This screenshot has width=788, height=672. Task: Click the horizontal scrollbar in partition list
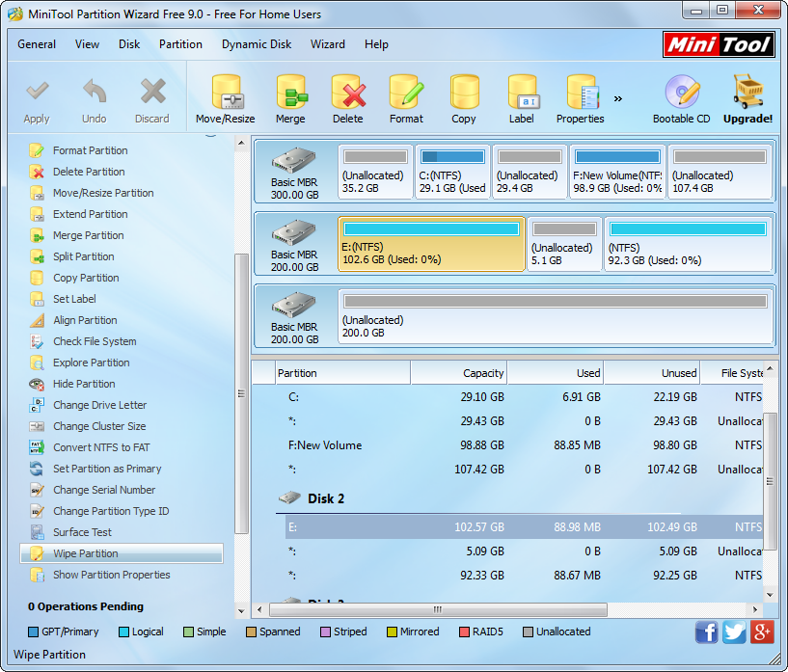point(437,609)
